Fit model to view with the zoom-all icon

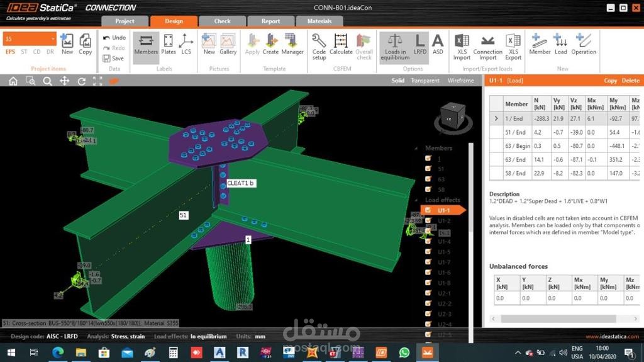[x=97, y=81]
